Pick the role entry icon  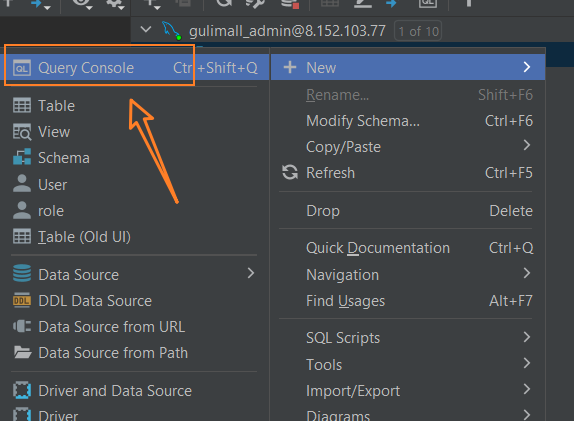tap(22, 210)
